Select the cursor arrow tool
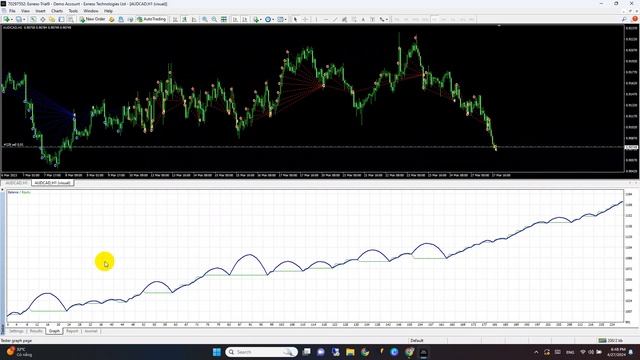Image resolution: width=640 pixels, height=360 pixels. (296, 19)
